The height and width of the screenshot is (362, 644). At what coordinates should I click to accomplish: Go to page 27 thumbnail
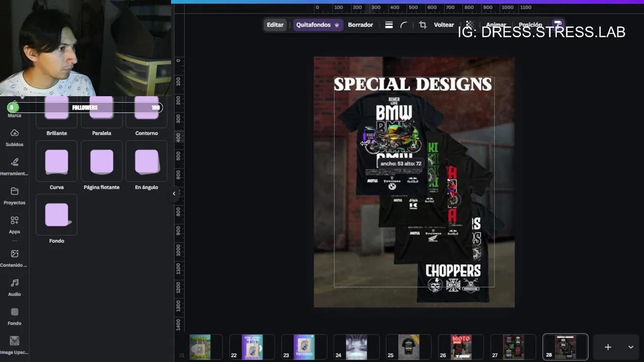[514, 347]
